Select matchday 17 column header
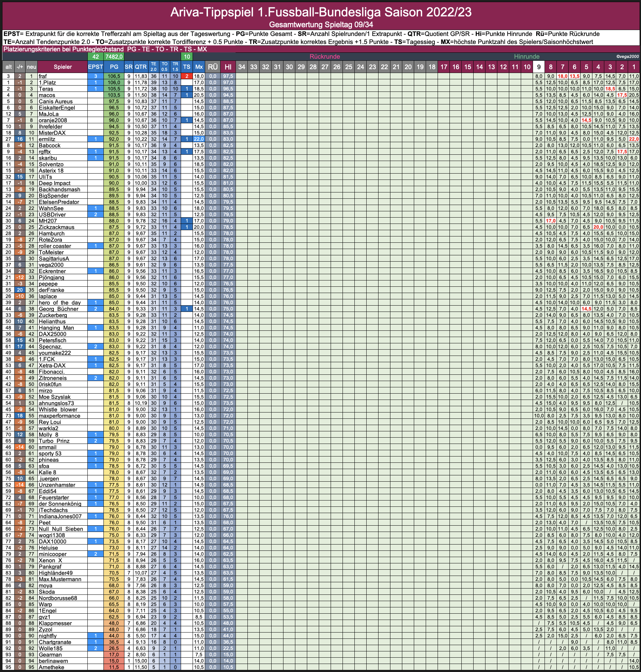641x672 pixels. [444, 67]
